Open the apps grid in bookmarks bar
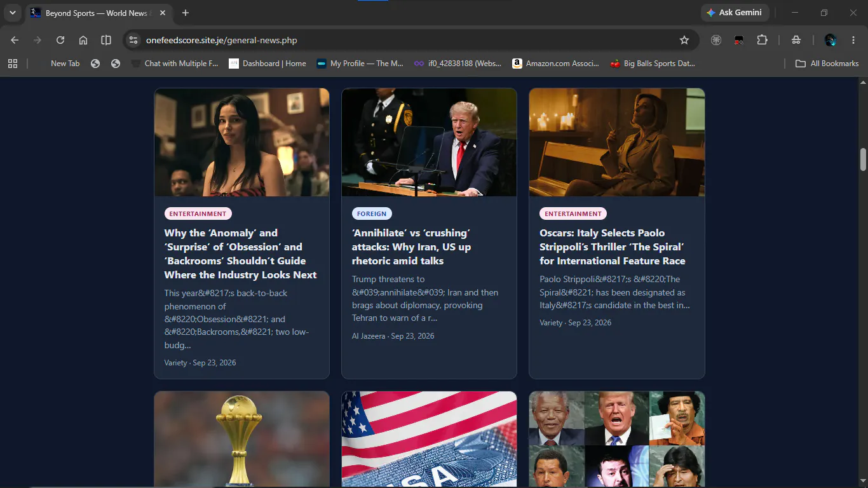Viewport: 868px width, 488px height. click(x=13, y=64)
